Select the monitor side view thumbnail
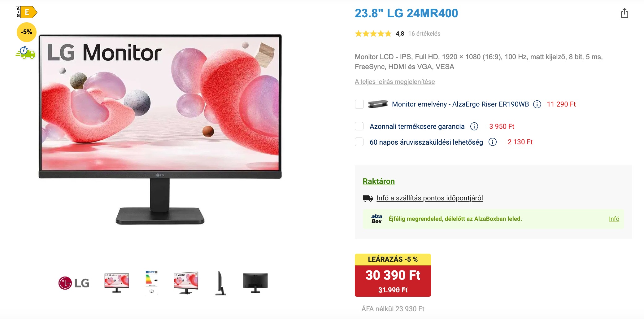Screen dimensions: 644x319 tap(220, 283)
